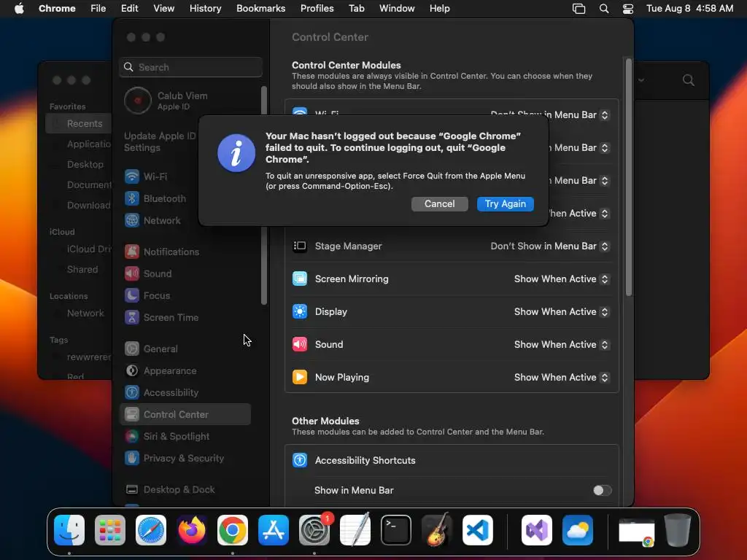Click Network under Finder Locations

coord(85,314)
